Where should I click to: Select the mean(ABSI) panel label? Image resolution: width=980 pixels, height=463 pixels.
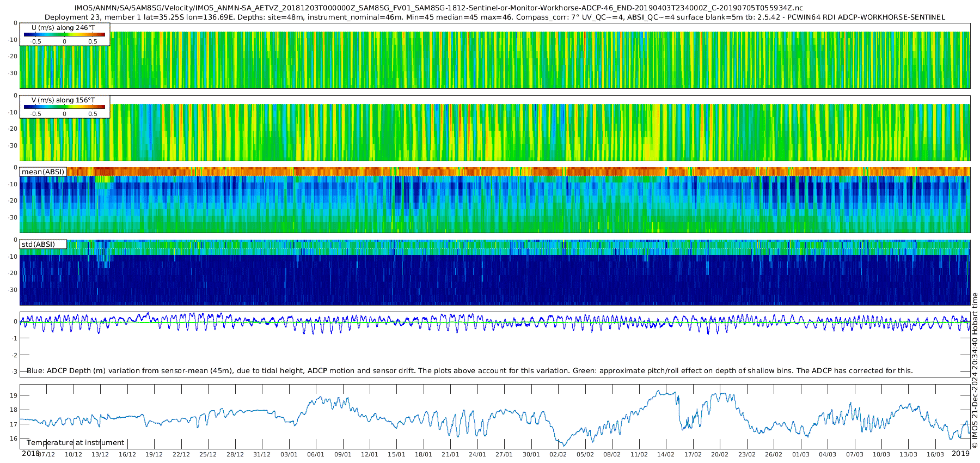coord(43,172)
